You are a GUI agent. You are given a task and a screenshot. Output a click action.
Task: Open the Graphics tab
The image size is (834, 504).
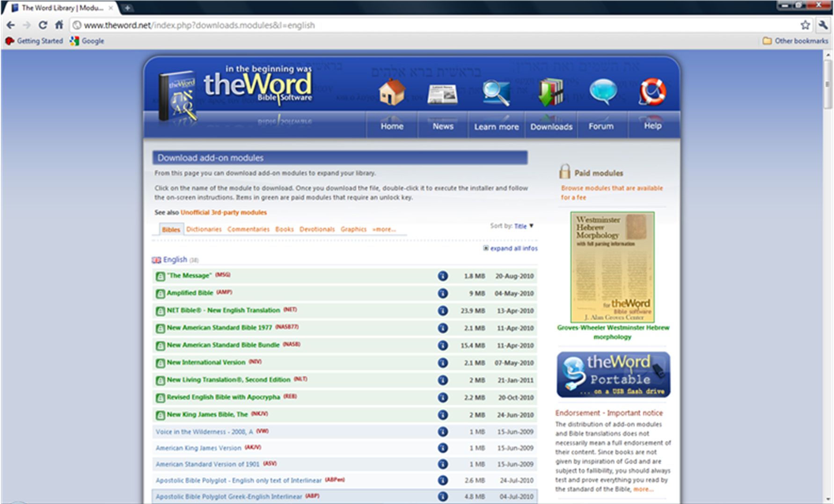click(353, 229)
